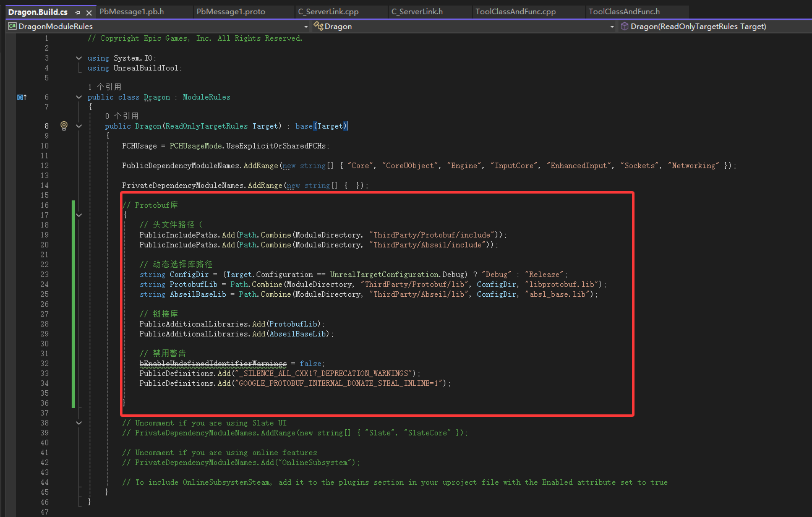
Task: Collapse the Dragon constructor at line 8
Action: [79, 126]
